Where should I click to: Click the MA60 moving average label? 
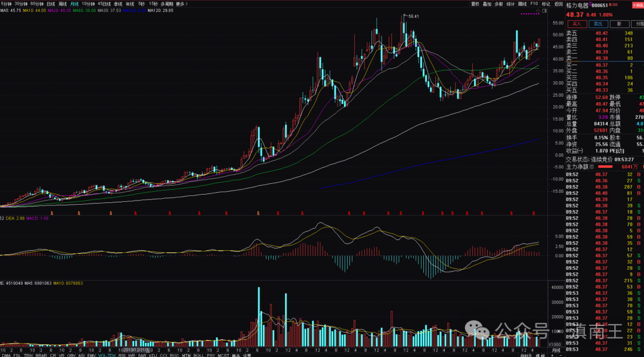pos(84,10)
